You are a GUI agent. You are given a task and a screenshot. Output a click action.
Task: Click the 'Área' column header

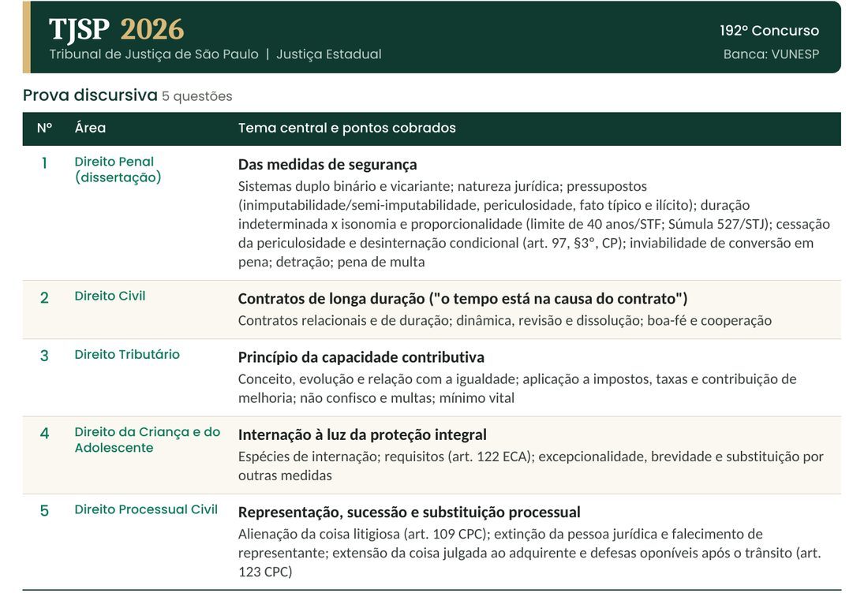[x=90, y=128]
